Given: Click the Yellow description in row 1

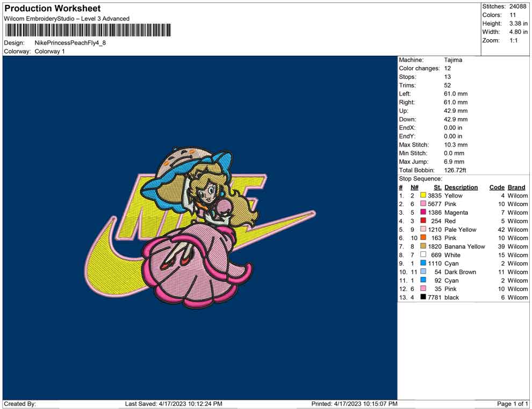Looking at the screenshot, I should coord(454,195).
